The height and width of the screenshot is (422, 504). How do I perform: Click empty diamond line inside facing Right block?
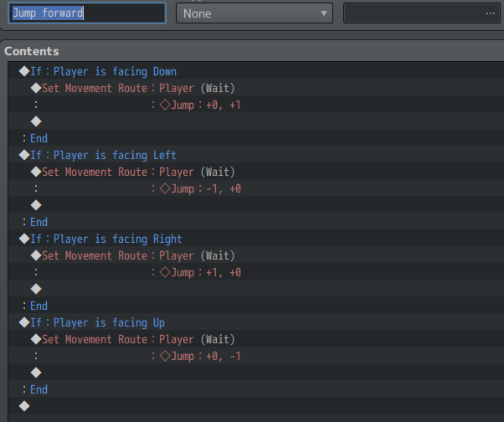click(256, 289)
